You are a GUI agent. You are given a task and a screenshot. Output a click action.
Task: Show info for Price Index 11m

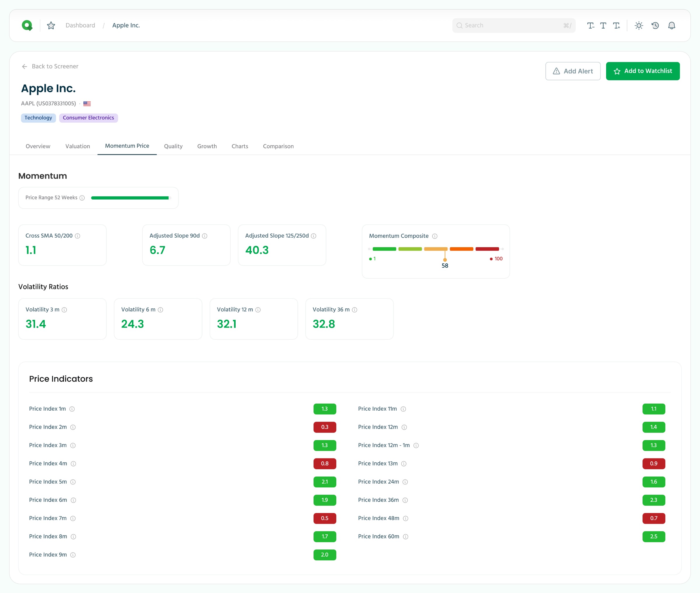pyautogui.click(x=403, y=409)
